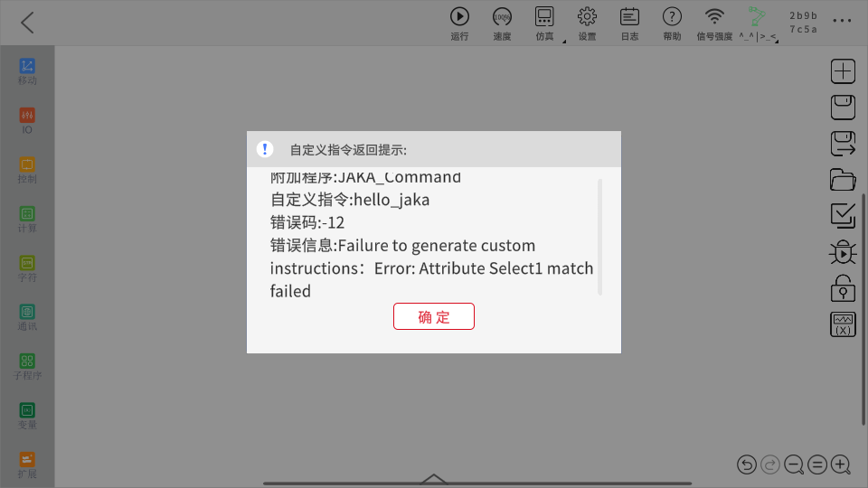Expand the robot arm status dropdown
Image resolution: width=868 pixels, height=488 pixels.
tap(758, 23)
